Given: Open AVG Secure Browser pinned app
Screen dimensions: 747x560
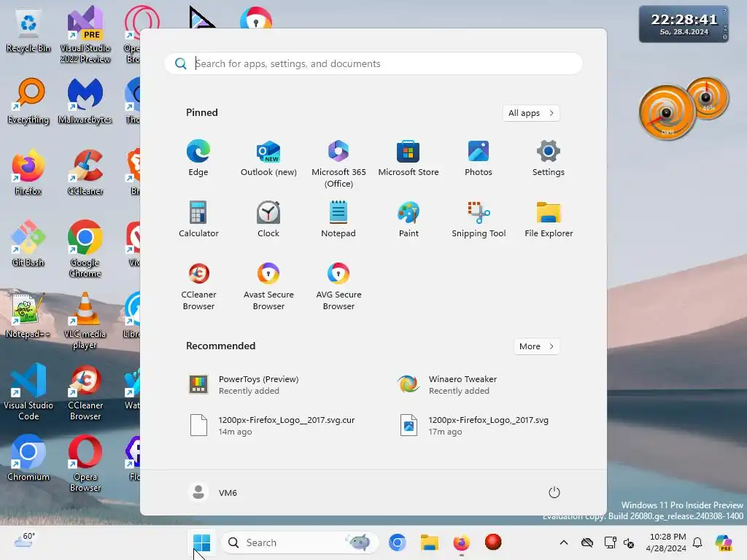Looking at the screenshot, I should click(x=338, y=286).
